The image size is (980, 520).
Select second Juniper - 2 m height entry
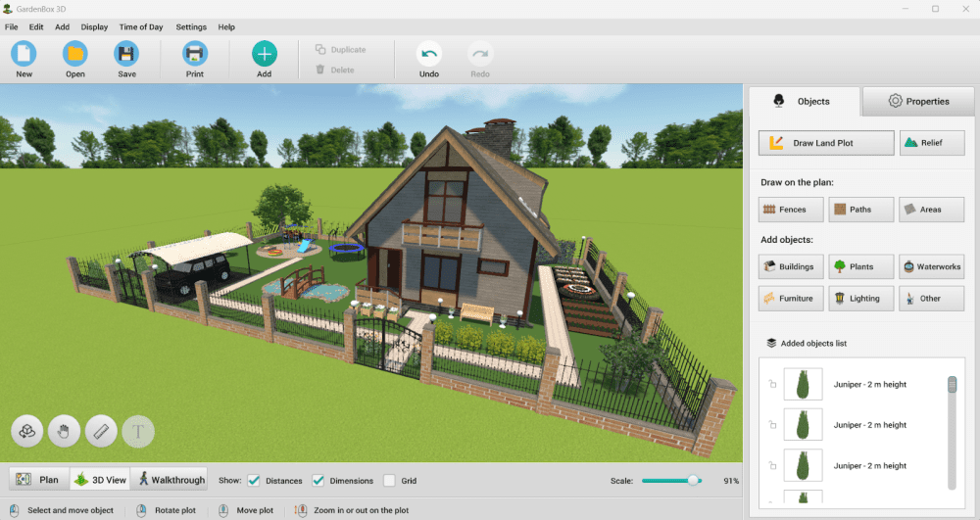coord(869,425)
